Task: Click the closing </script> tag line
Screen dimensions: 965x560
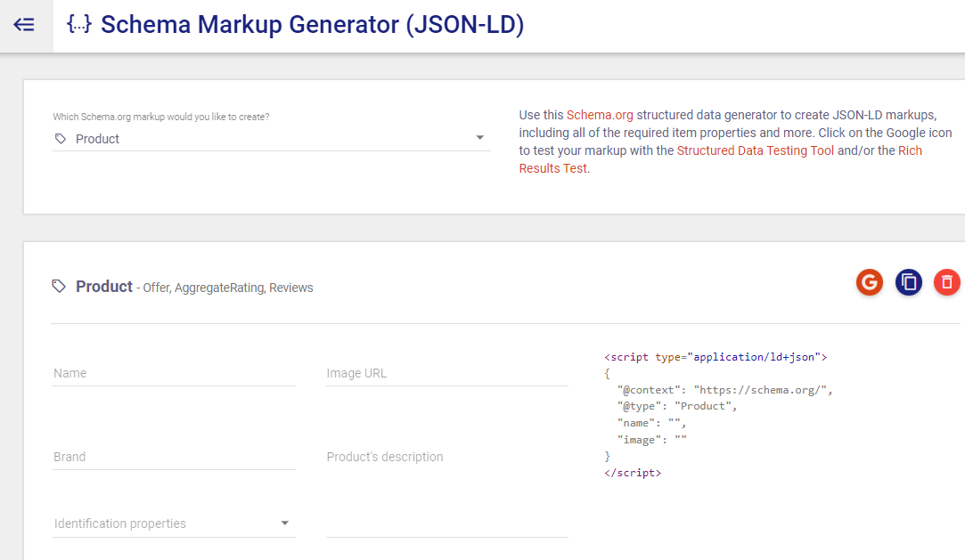Action: [x=633, y=473]
